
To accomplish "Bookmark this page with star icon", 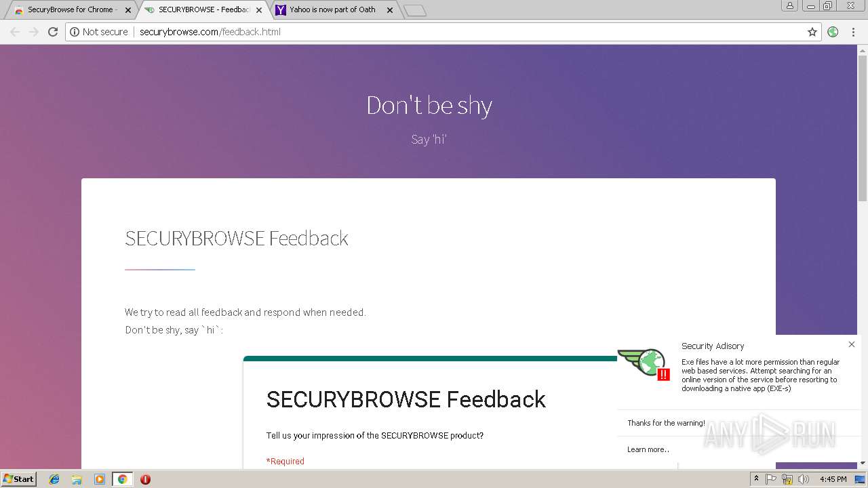I will (x=812, y=32).
